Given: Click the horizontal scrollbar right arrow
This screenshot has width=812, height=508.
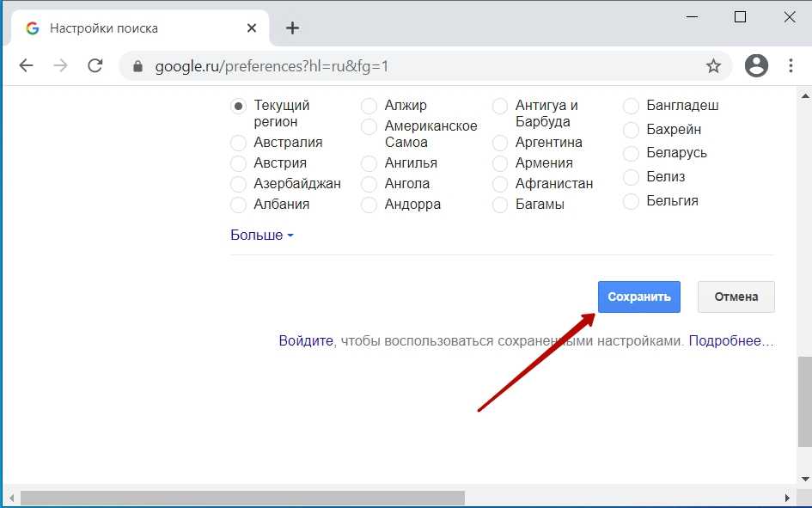Looking at the screenshot, I should (786, 498).
